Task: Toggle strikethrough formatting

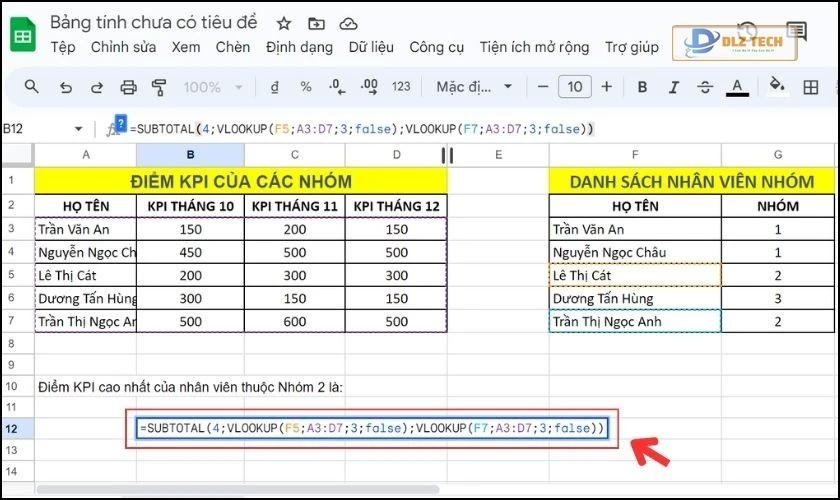Action: (x=705, y=87)
